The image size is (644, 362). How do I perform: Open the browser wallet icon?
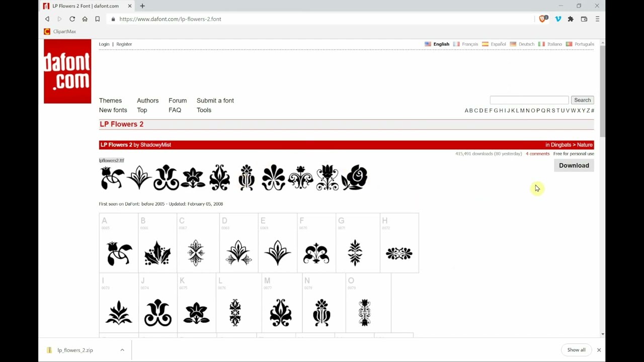(x=584, y=19)
